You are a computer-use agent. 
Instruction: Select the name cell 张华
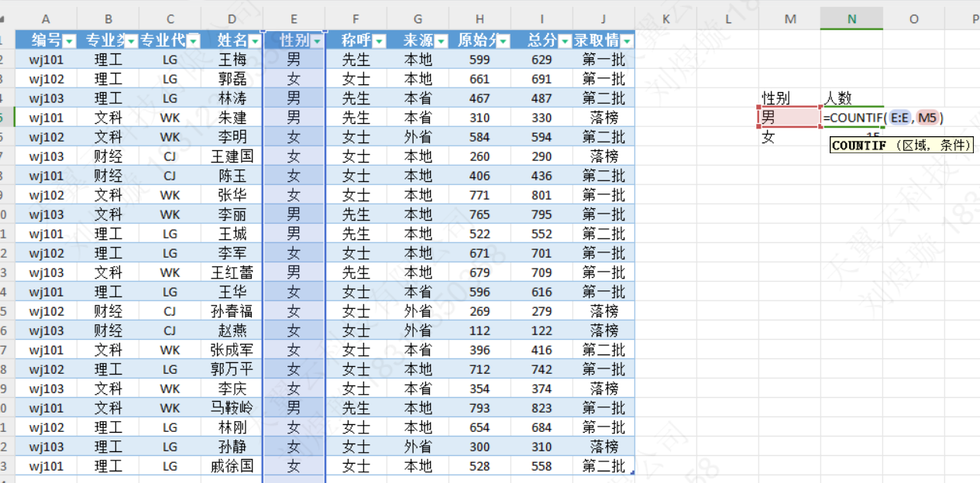[x=232, y=195]
